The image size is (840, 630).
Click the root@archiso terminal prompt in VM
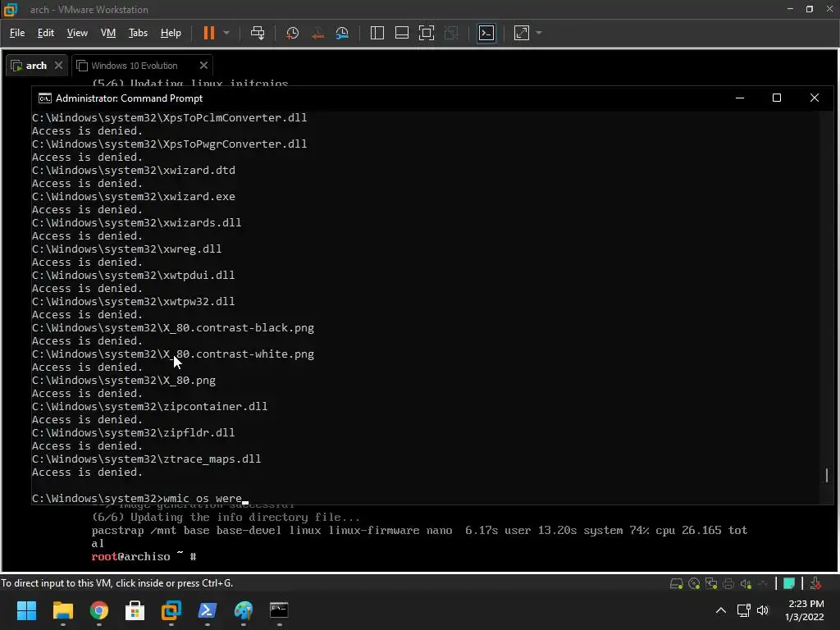point(144,557)
